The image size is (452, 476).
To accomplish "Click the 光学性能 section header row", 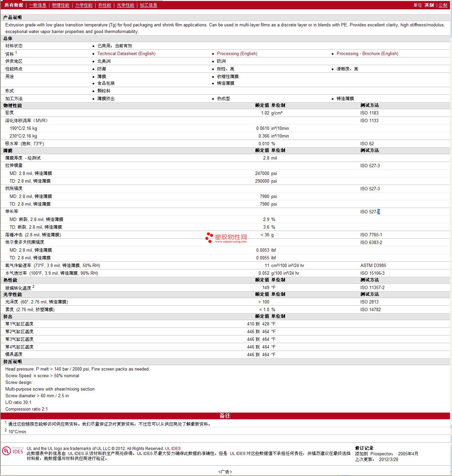I will [225, 294].
